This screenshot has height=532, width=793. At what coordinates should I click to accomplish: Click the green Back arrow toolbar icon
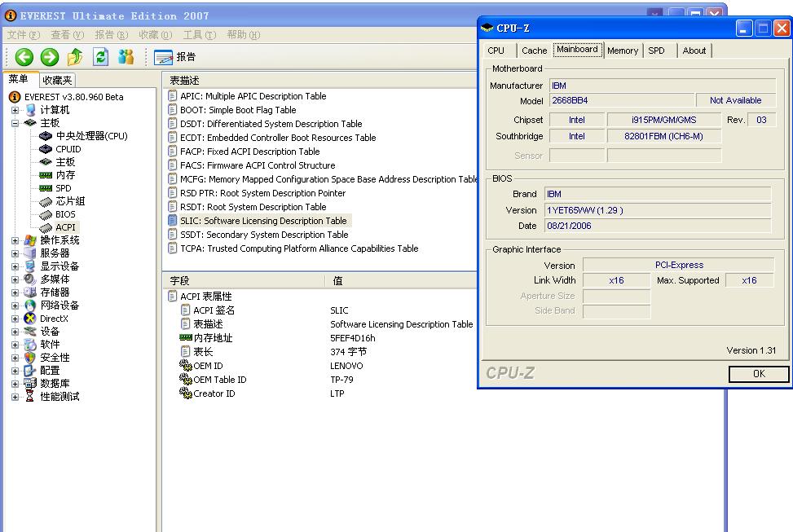(24, 56)
